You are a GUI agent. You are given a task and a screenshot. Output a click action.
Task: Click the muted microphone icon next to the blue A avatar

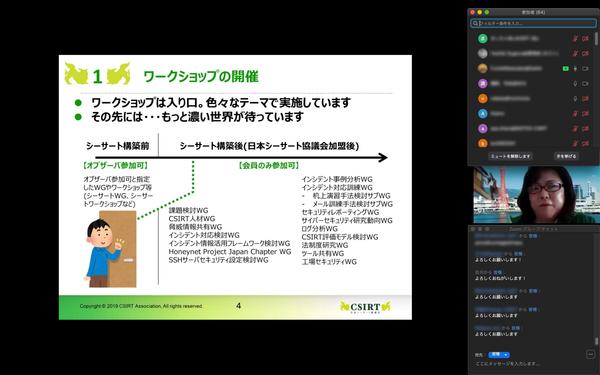(x=575, y=114)
